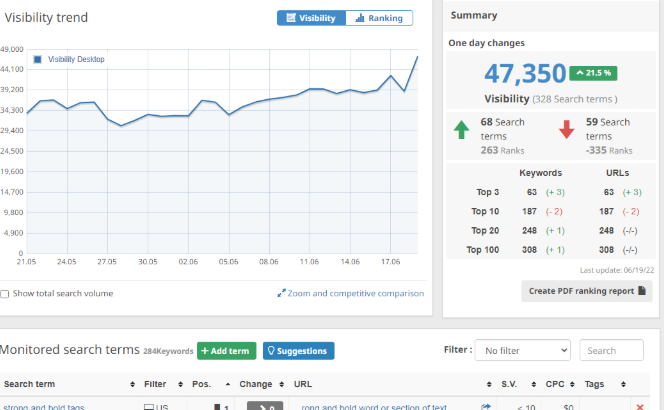Click the green Add term button

227,351
